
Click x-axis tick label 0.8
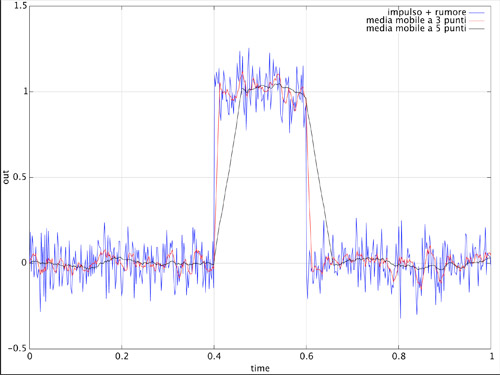point(399,356)
